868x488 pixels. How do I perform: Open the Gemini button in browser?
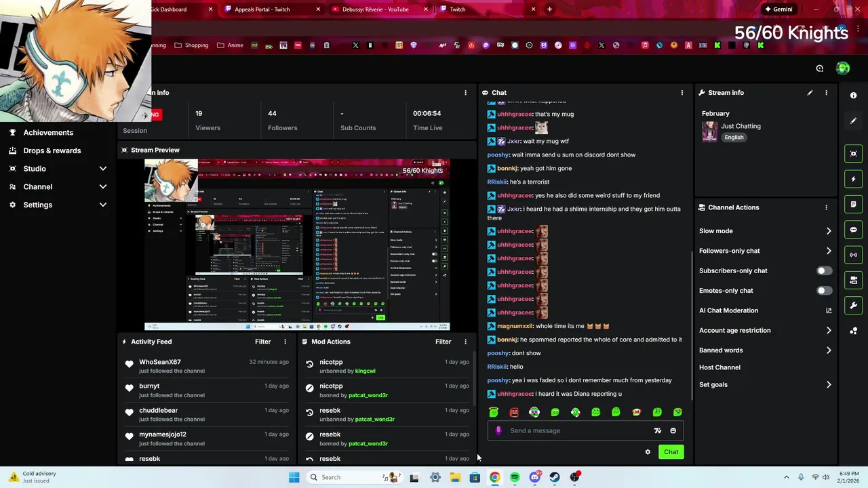(x=778, y=9)
